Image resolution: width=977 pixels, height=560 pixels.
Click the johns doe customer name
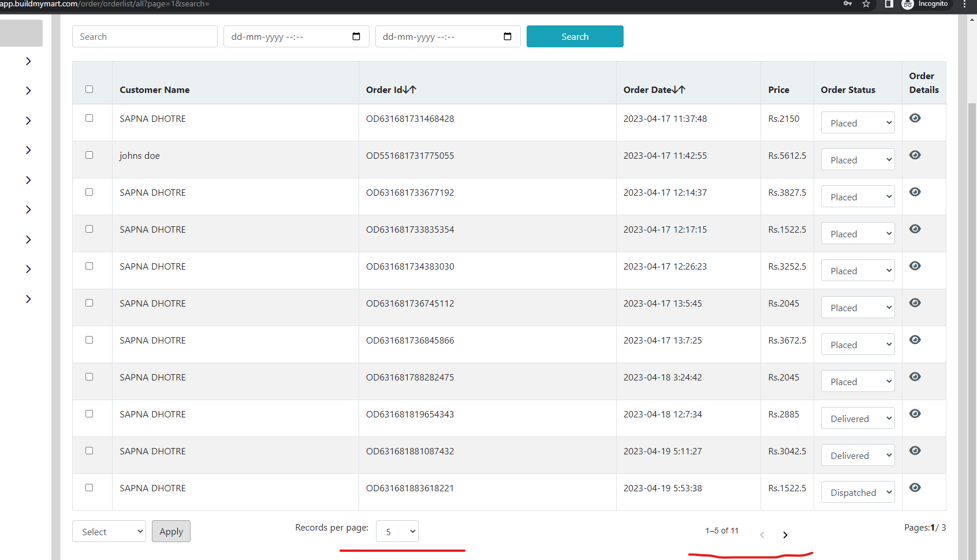140,155
